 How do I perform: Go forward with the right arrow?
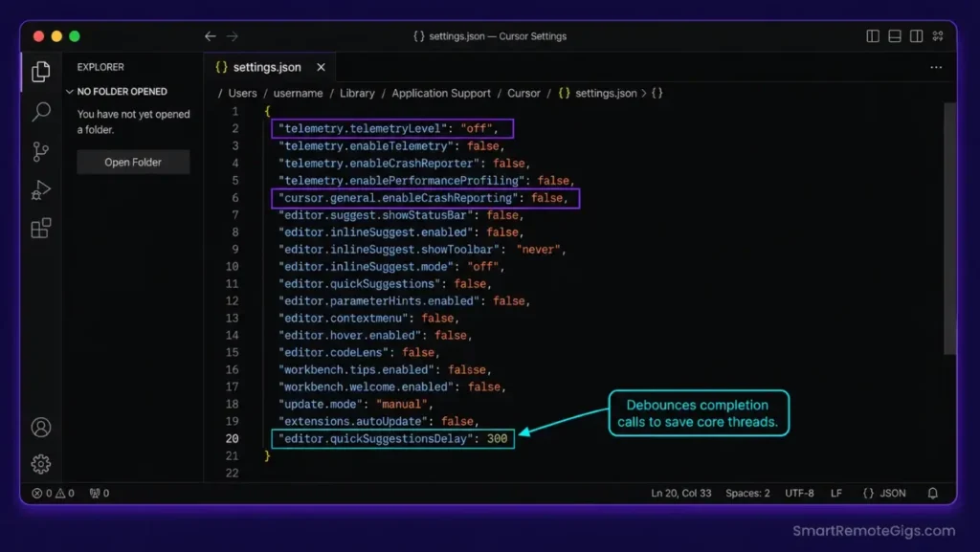(x=233, y=36)
